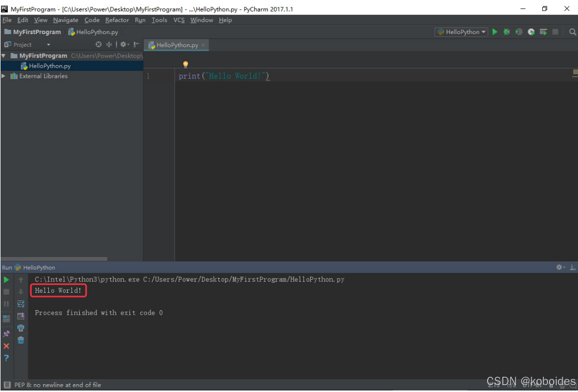Viewport: 578px width, 392px height.
Task: Print the console output
Action: click(x=20, y=328)
